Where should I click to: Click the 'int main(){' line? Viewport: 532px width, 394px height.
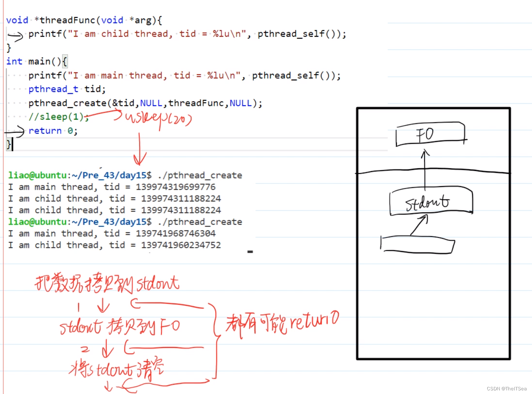click(36, 62)
